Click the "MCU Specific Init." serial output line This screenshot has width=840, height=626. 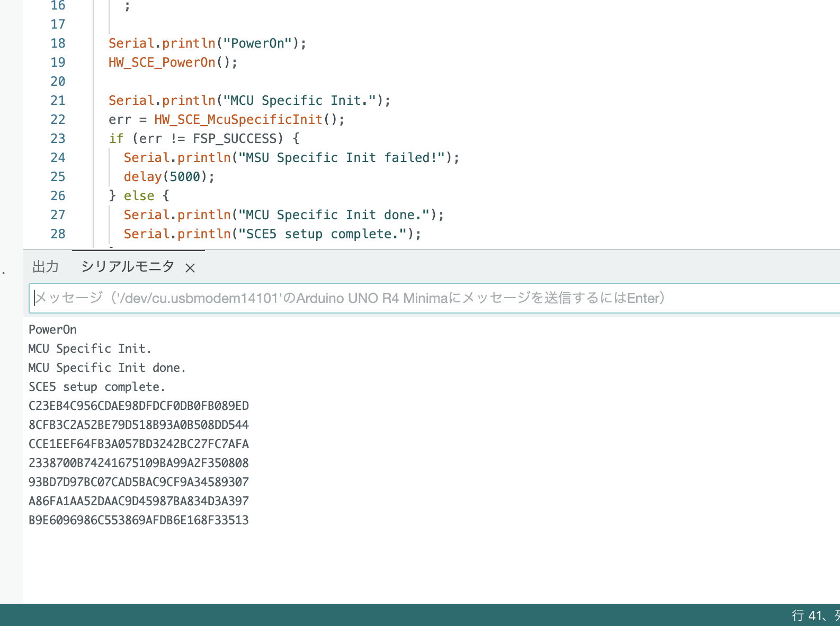click(90, 348)
